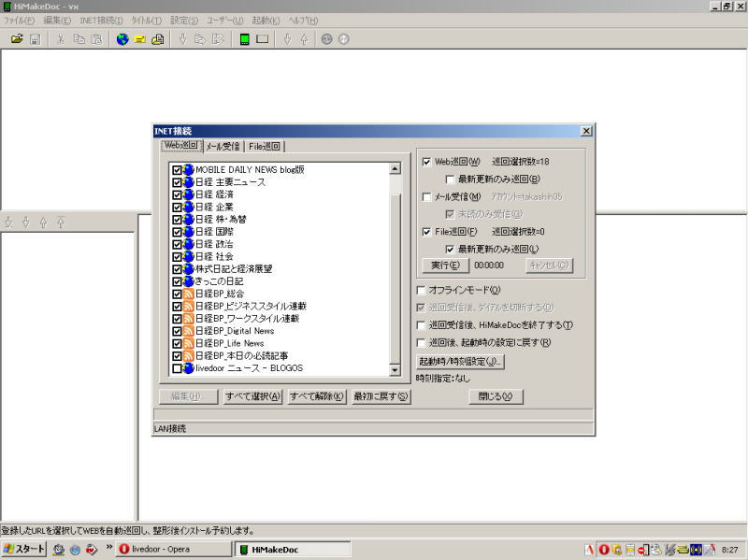Open the 編集(E) menu
Screen dimensions: 748x560
(x=57, y=21)
